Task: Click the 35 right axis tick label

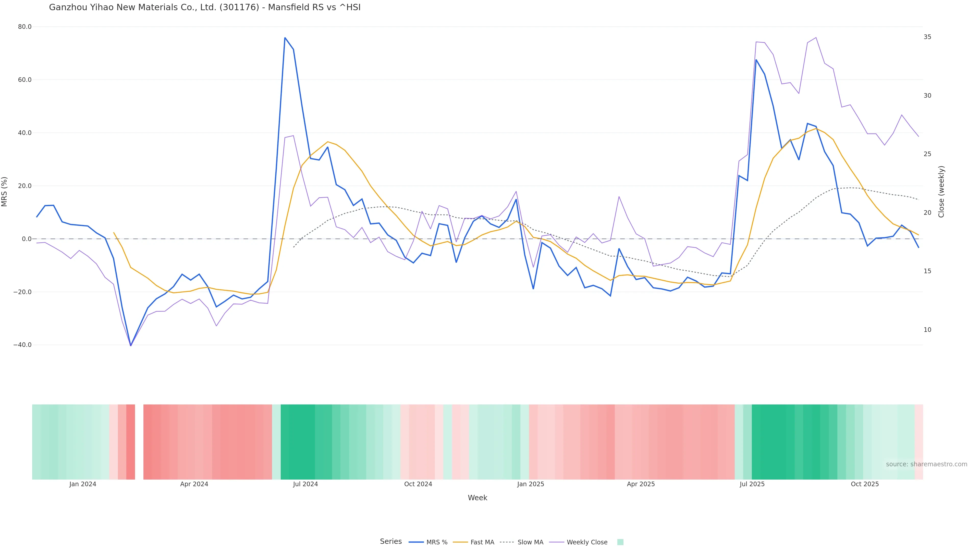Action: [x=927, y=37]
